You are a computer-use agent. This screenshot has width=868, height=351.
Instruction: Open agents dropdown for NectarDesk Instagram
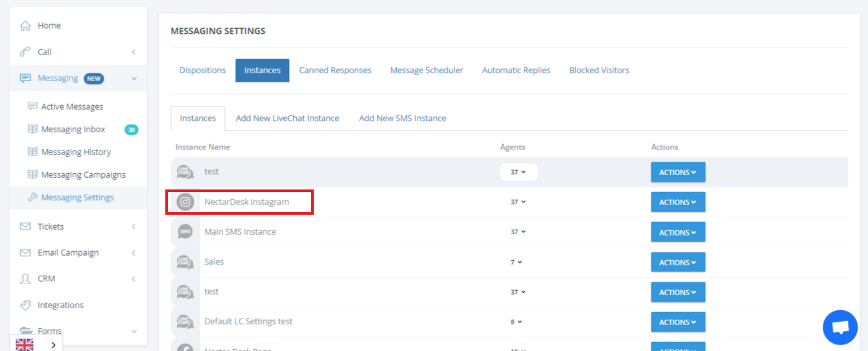pyautogui.click(x=518, y=202)
